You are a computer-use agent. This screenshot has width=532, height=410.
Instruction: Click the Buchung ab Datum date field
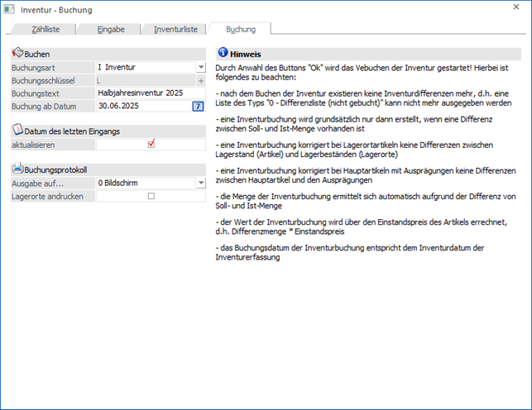(x=141, y=106)
